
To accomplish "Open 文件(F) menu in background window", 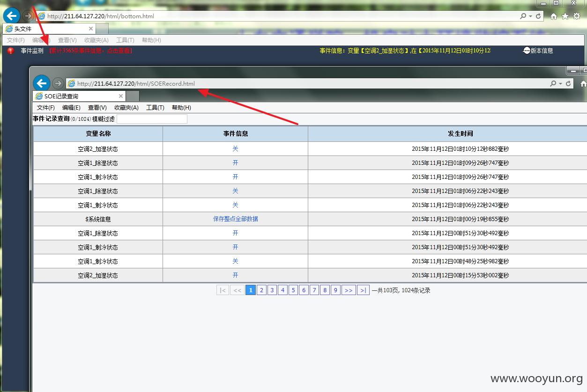I will click(x=16, y=40).
